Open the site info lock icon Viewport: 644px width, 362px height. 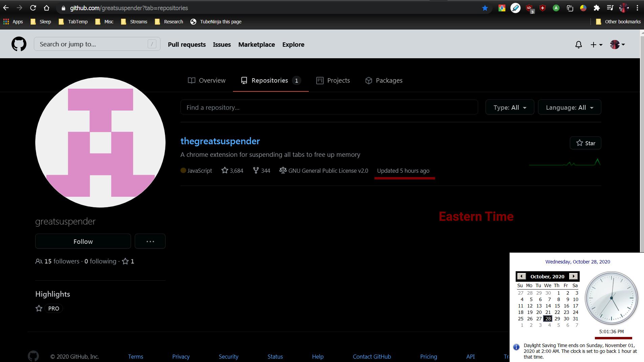[x=63, y=8]
